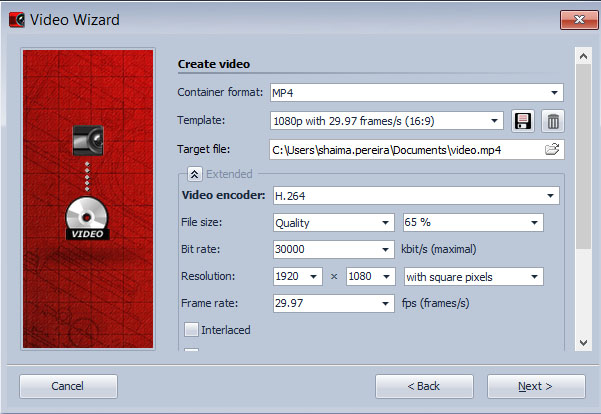The image size is (601, 414).
Task: Open the resolution width 1920 dropdown
Action: coord(298,276)
